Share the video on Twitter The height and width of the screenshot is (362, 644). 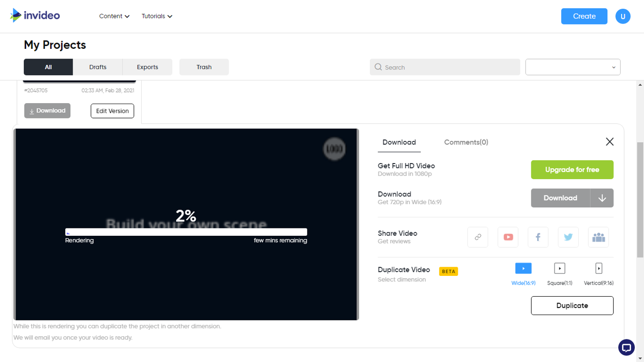coord(568,237)
